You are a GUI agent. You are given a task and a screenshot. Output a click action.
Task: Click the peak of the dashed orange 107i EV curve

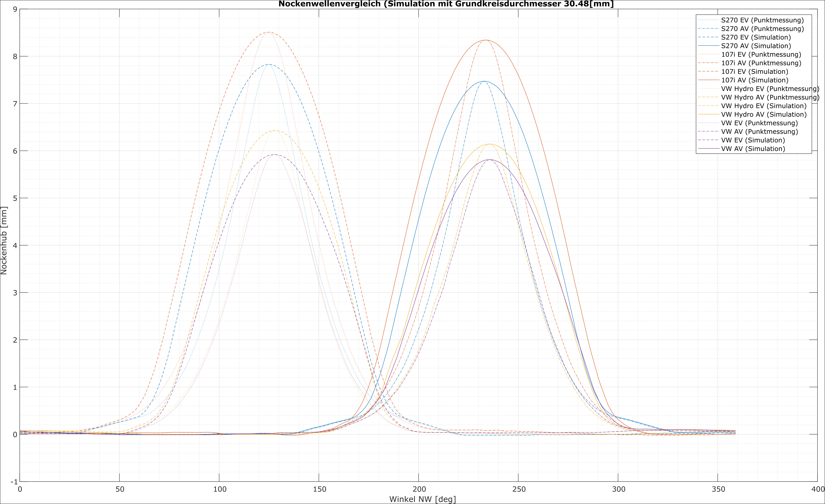[269, 32]
